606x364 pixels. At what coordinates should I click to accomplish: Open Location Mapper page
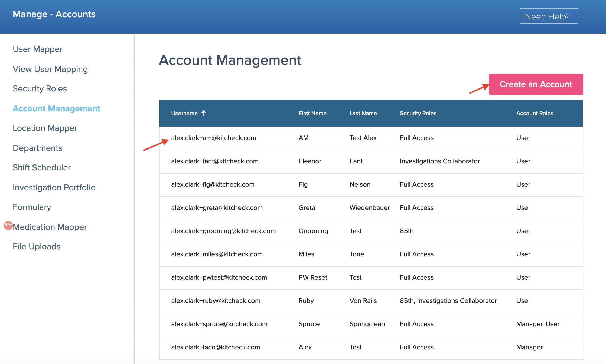45,128
